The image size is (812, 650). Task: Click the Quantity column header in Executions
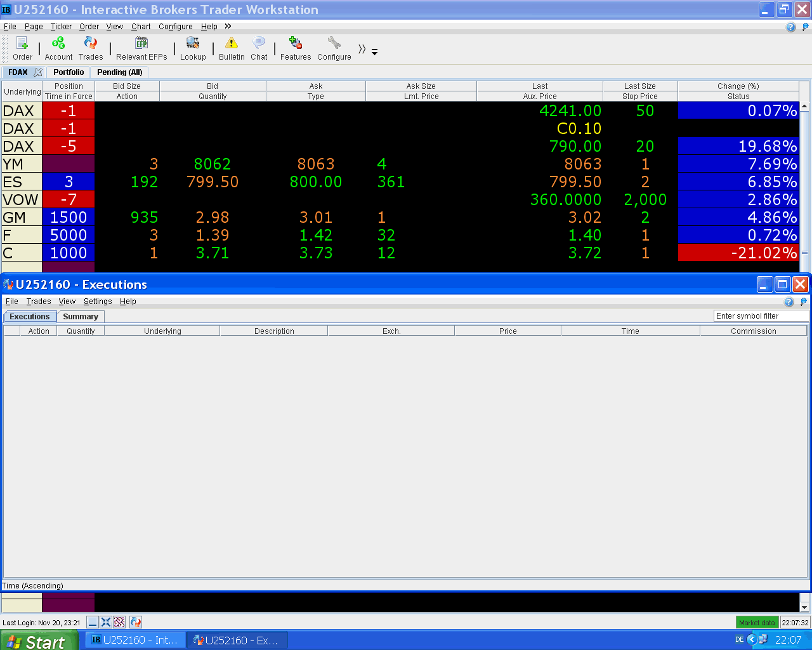[81, 331]
